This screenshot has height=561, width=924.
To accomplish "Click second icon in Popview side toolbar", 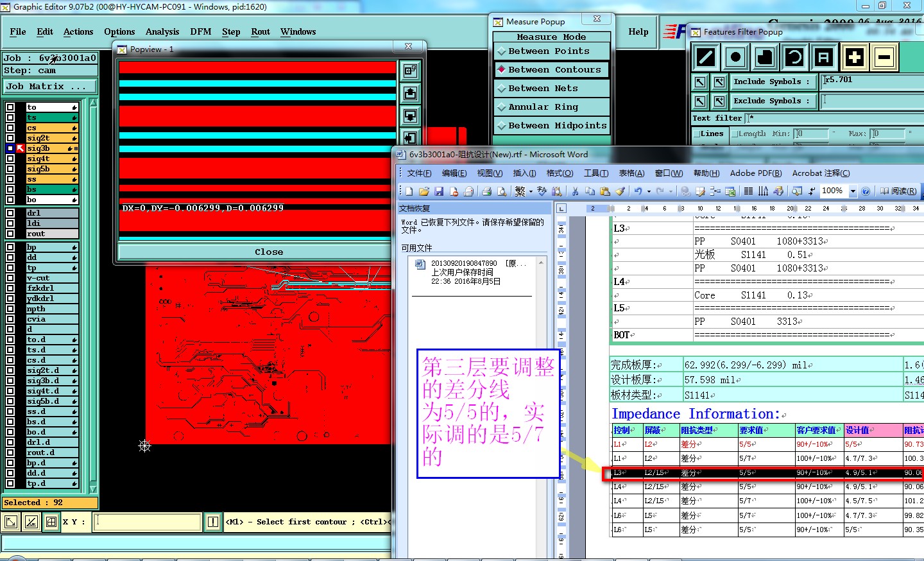I will [411, 93].
